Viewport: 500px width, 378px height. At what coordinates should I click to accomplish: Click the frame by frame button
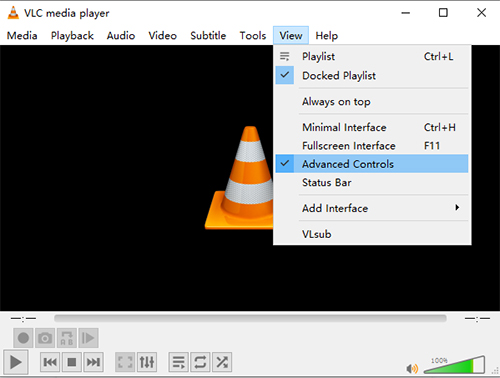tap(88, 338)
